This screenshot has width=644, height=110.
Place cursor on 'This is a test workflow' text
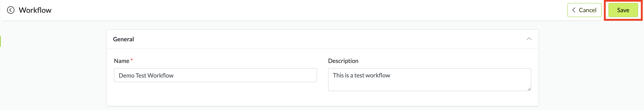[361, 75]
